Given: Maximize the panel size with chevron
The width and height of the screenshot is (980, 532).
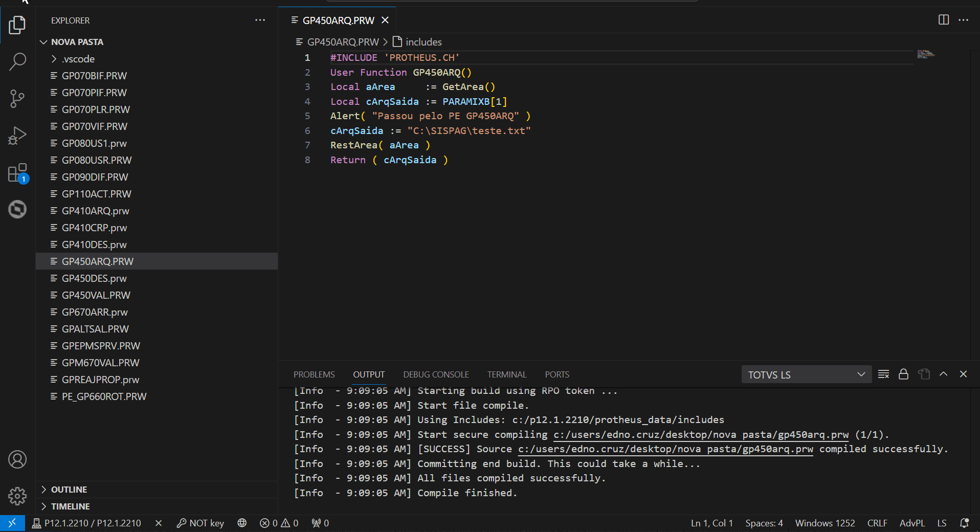Looking at the screenshot, I should tap(943, 374).
